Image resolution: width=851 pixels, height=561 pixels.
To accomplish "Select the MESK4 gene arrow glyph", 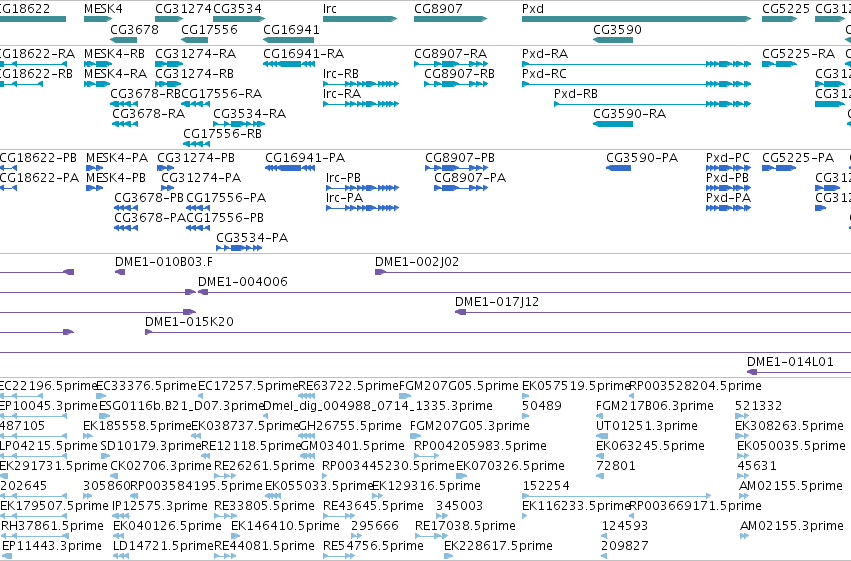I will (98, 19).
